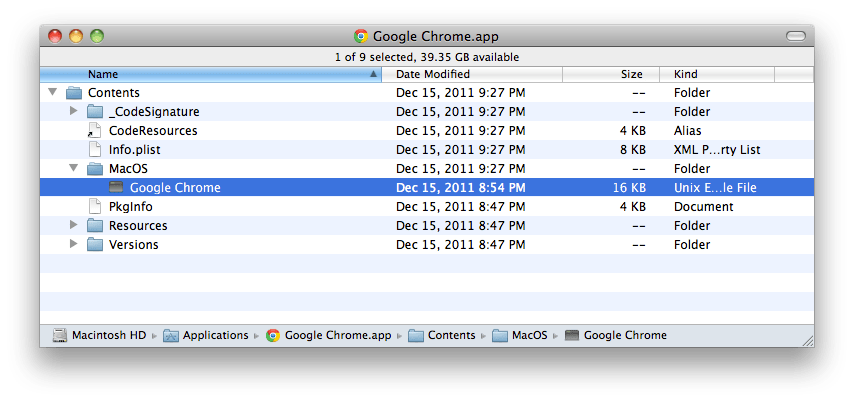
Task: Click Google Chrome label in path bar
Action: (x=625, y=336)
